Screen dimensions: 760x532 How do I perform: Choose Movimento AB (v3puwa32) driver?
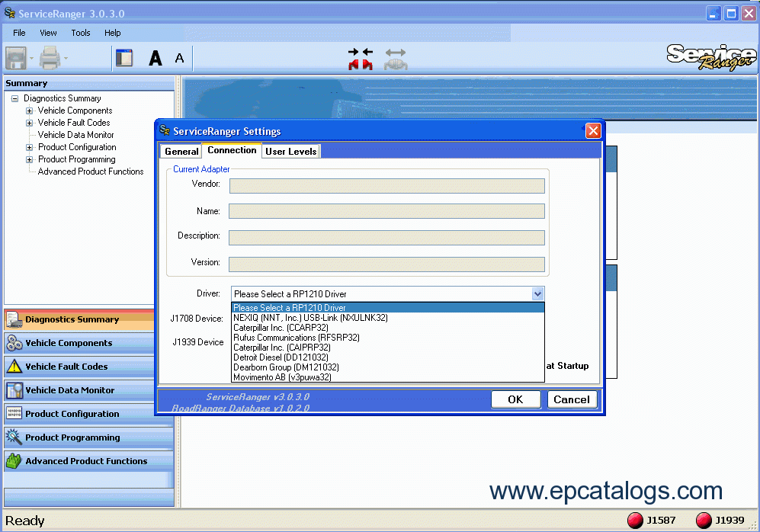[x=388, y=377]
